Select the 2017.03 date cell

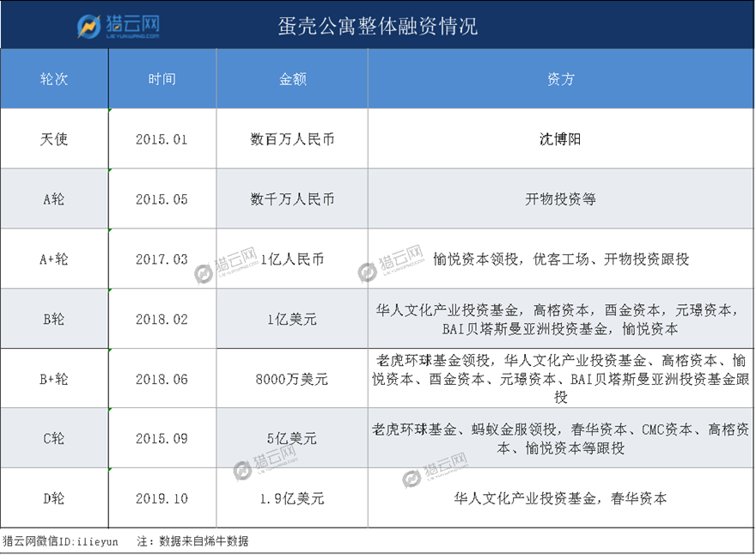tap(162, 259)
